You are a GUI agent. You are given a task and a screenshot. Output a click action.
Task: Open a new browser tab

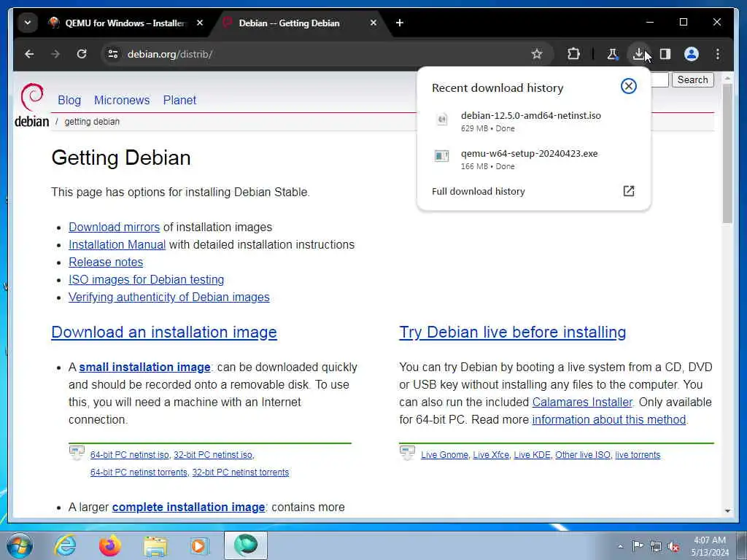(x=400, y=23)
